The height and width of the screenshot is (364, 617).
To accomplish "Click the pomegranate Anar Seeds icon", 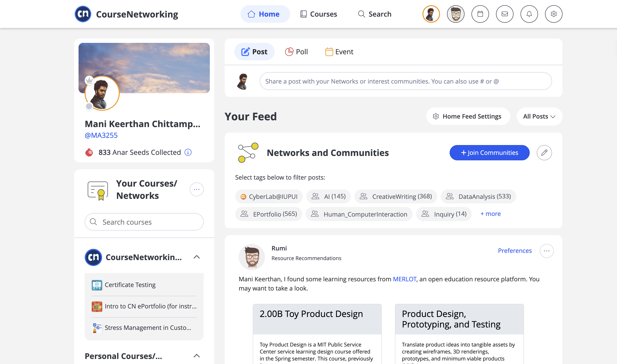I will coord(89,152).
